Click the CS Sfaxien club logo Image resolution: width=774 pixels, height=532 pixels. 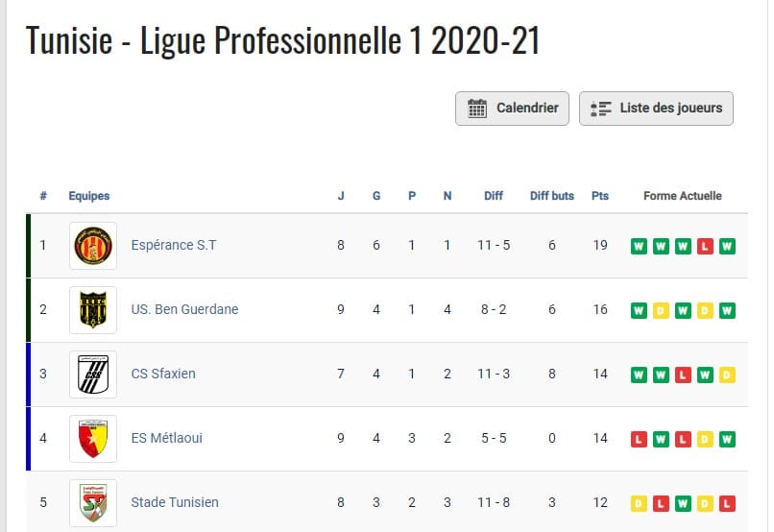93,375
